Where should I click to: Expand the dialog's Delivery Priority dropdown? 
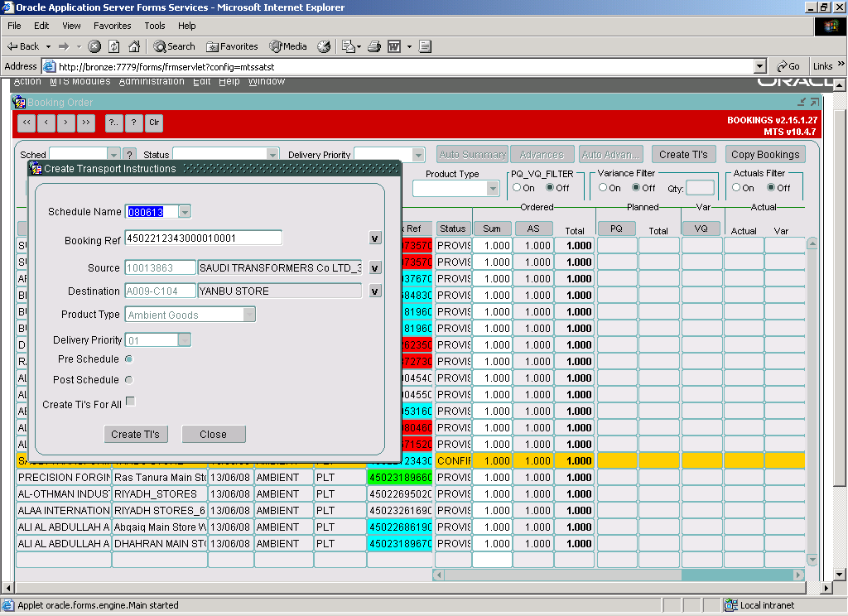point(185,340)
